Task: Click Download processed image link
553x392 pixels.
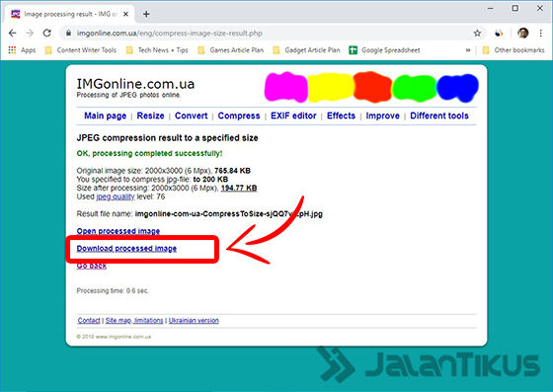Action: point(126,249)
